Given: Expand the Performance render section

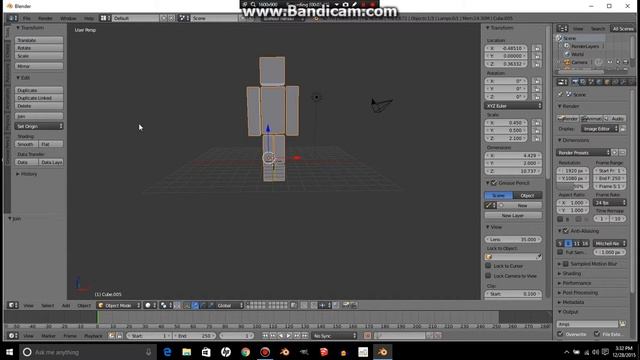Looking at the screenshot, I should click(x=576, y=283).
